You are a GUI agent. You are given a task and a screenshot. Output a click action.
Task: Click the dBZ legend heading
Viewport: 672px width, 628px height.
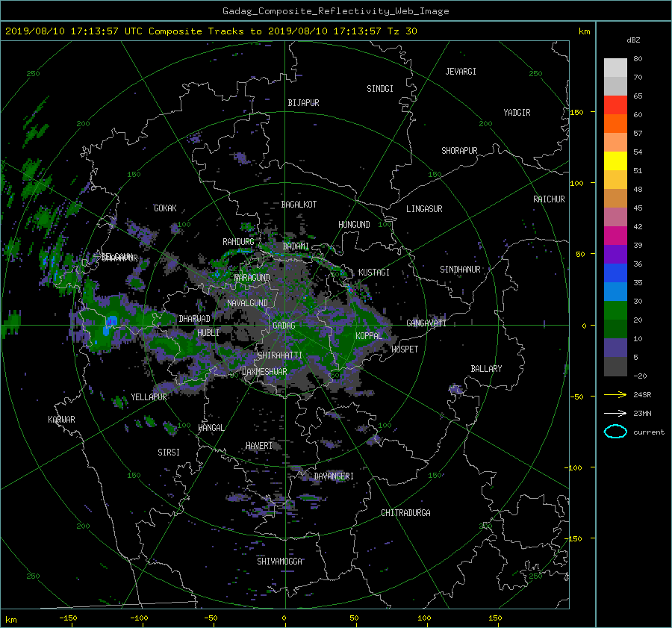coord(633,40)
